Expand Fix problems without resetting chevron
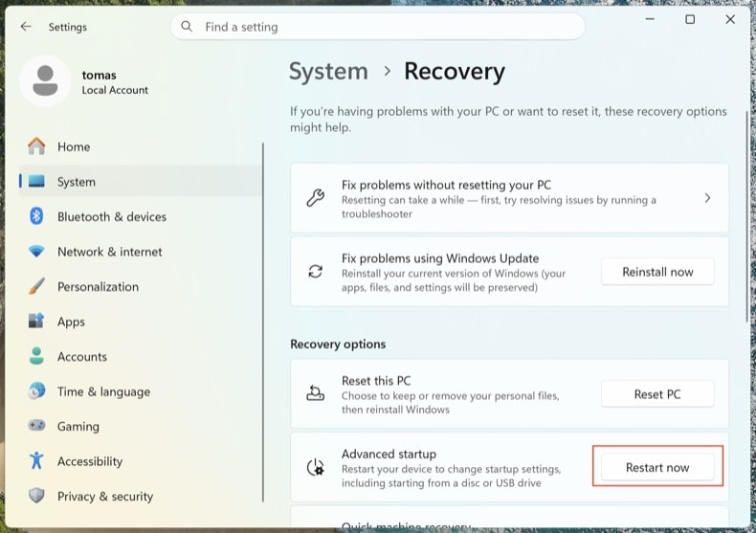 click(x=707, y=198)
